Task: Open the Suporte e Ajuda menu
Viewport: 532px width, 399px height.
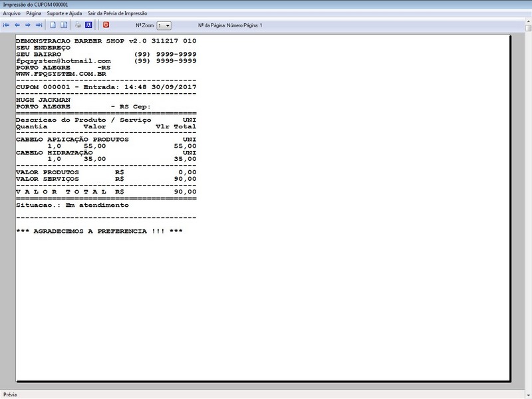Action: coord(65,13)
